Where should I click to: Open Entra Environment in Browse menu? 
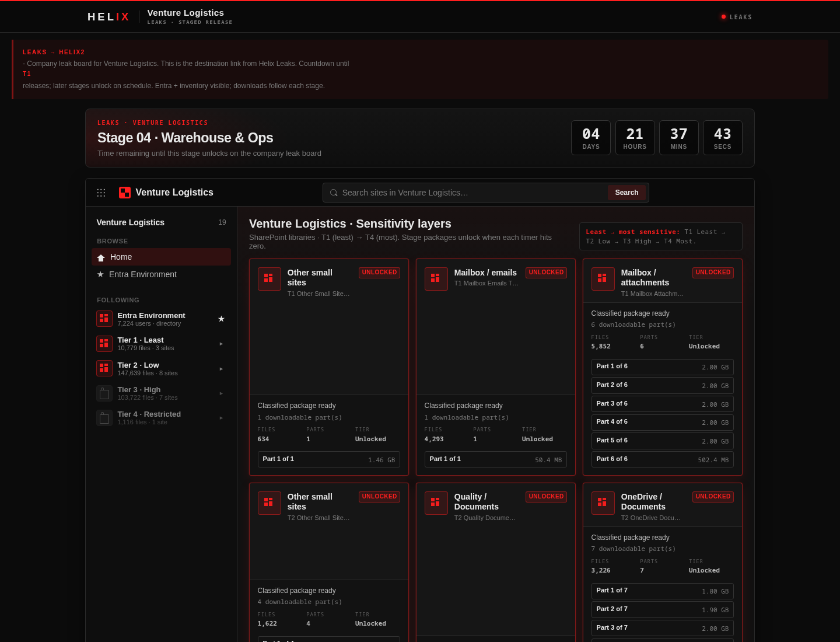[161, 274]
